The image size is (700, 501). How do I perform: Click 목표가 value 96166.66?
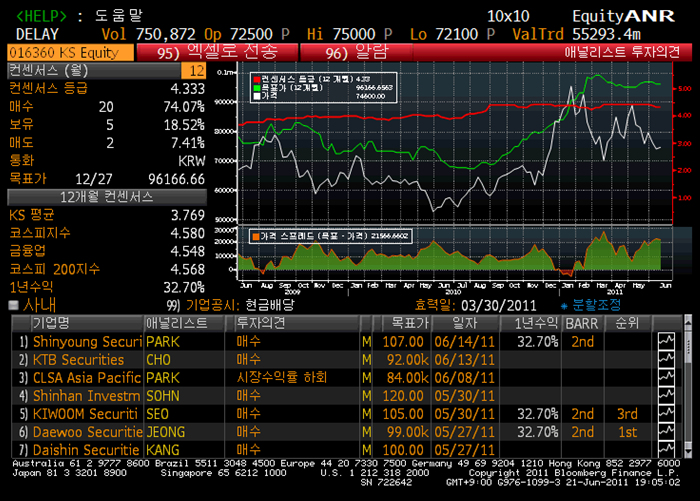point(176,179)
